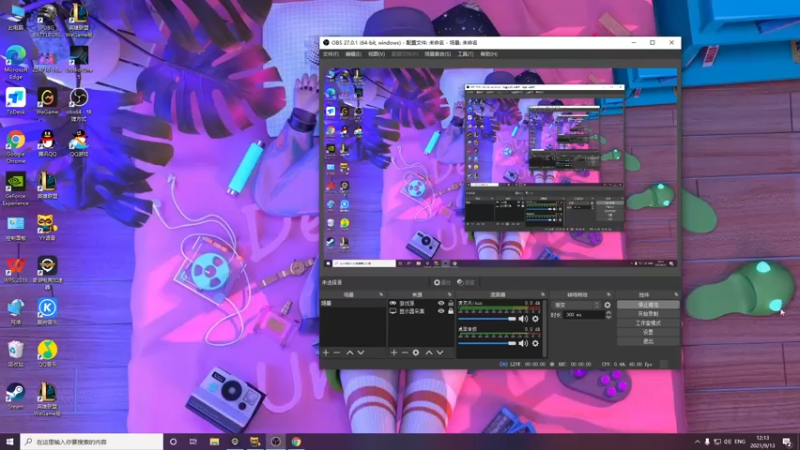The image size is (800, 450).
Task: Adjust the 麦克风/Aux volume slider
Action: point(487,319)
